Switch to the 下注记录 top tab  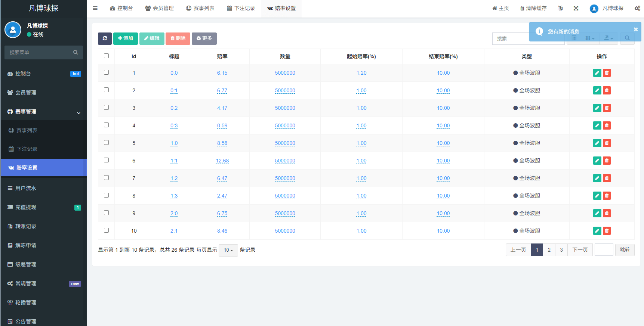click(241, 8)
